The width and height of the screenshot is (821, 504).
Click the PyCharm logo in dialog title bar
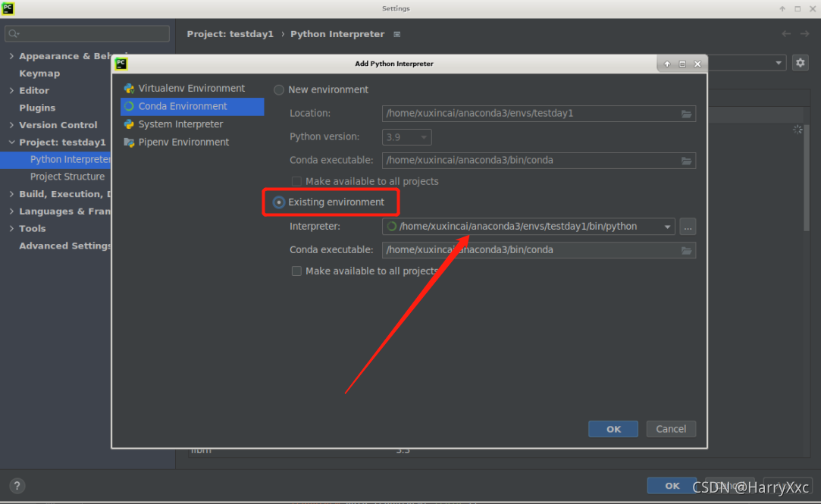click(x=121, y=64)
